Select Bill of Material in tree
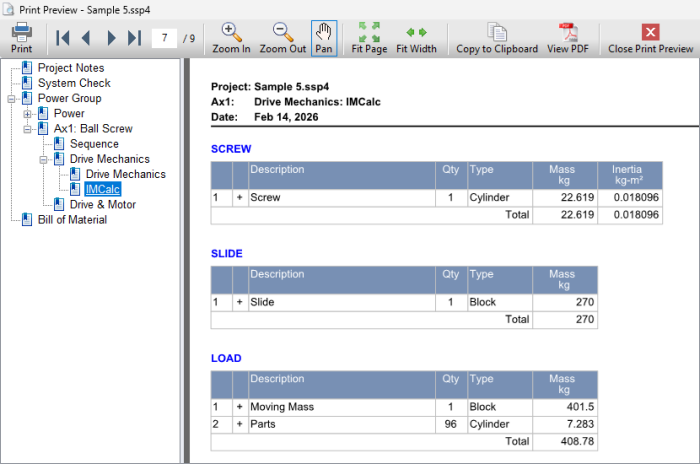 (x=71, y=220)
